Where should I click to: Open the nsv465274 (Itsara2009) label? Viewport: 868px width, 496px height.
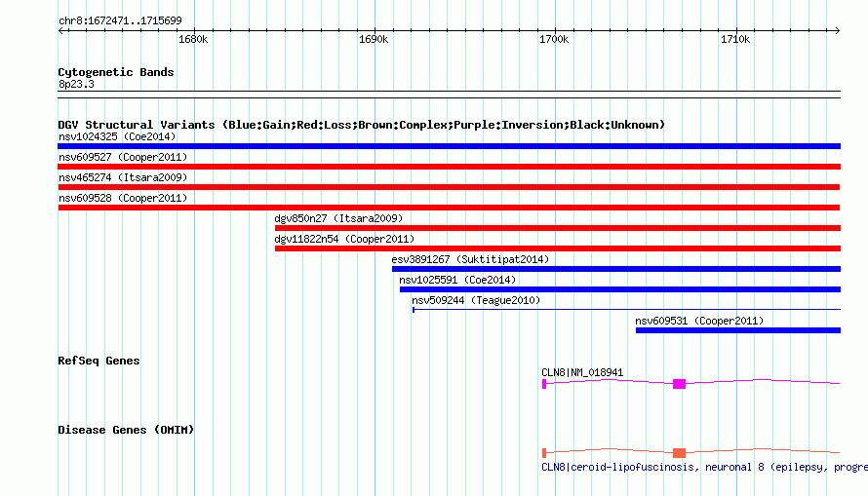click(x=123, y=177)
